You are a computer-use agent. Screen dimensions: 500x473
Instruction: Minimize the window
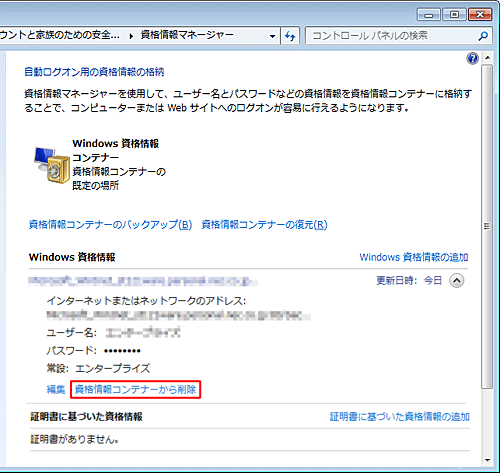(x=429, y=15)
